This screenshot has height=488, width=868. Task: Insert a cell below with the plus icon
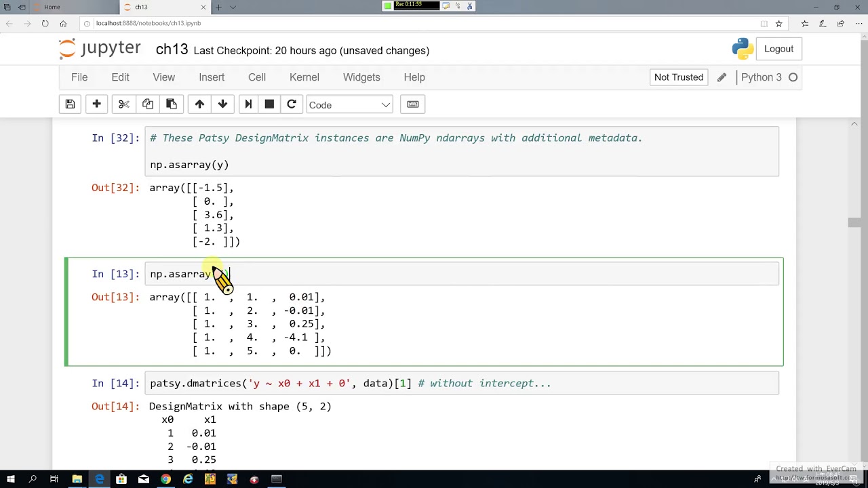pos(96,104)
